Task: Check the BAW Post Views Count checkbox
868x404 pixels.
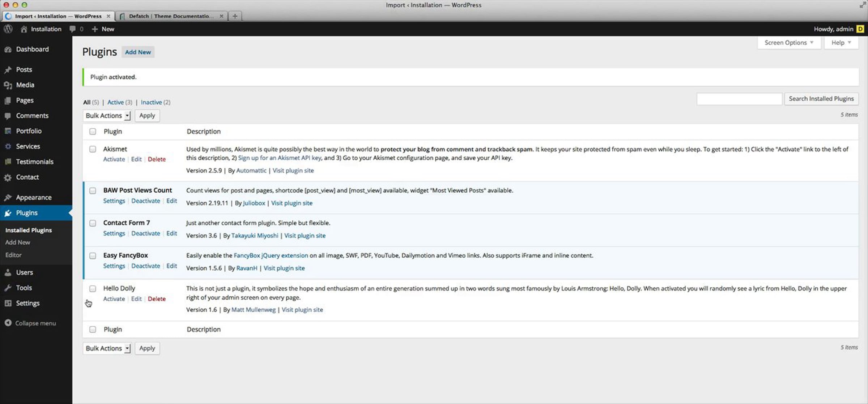Action: pyautogui.click(x=93, y=190)
